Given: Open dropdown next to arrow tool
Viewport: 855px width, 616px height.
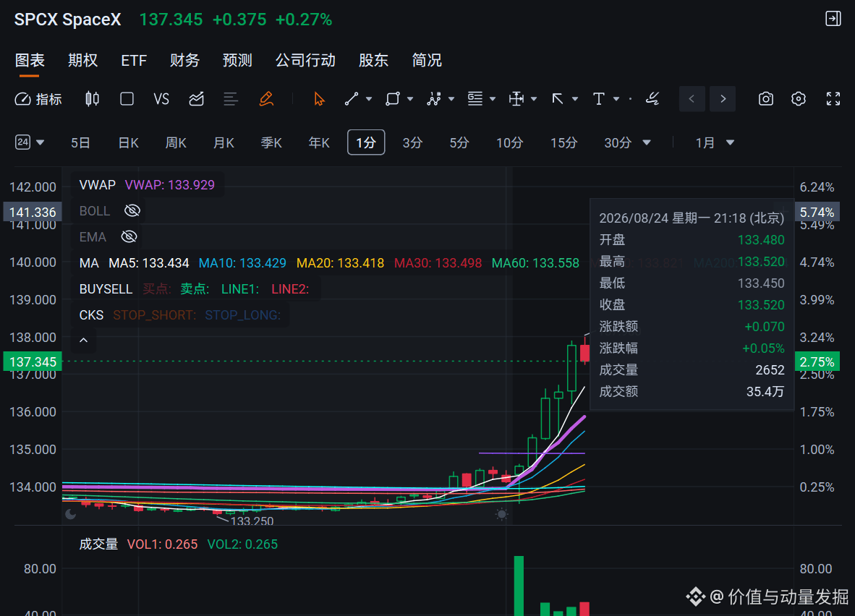Looking at the screenshot, I should (x=575, y=99).
